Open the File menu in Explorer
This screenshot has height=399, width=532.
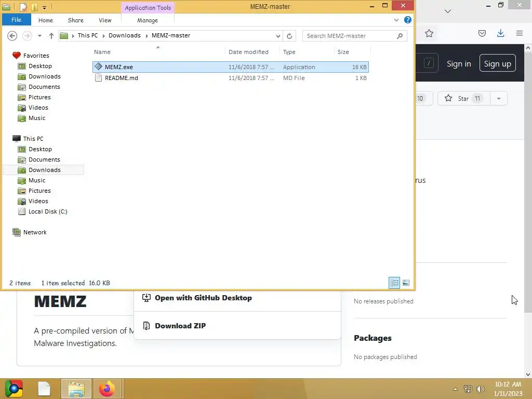pyautogui.click(x=16, y=20)
